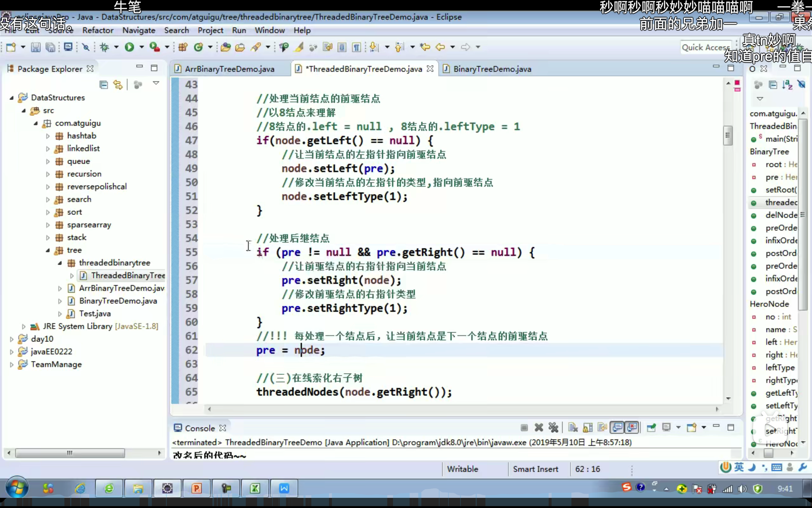This screenshot has height=508, width=812.
Task: Toggle Word Wrap in Console toolbar
Action: [x=603, y=427]
